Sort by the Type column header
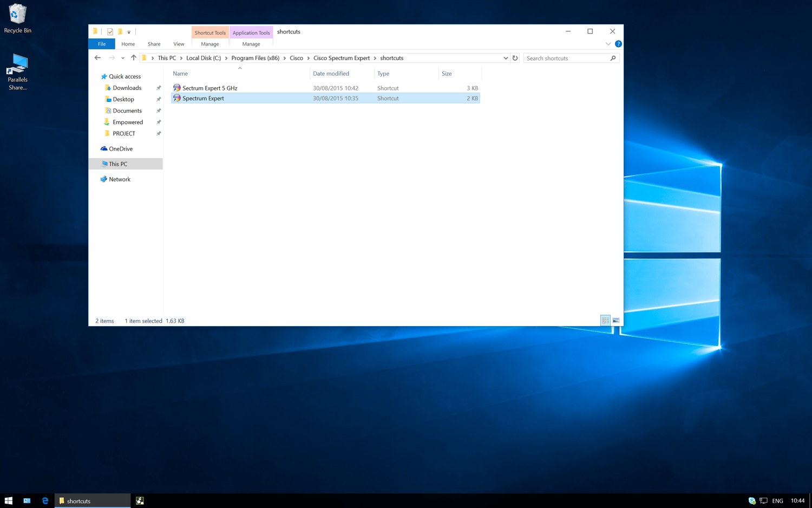 (406, 74)
